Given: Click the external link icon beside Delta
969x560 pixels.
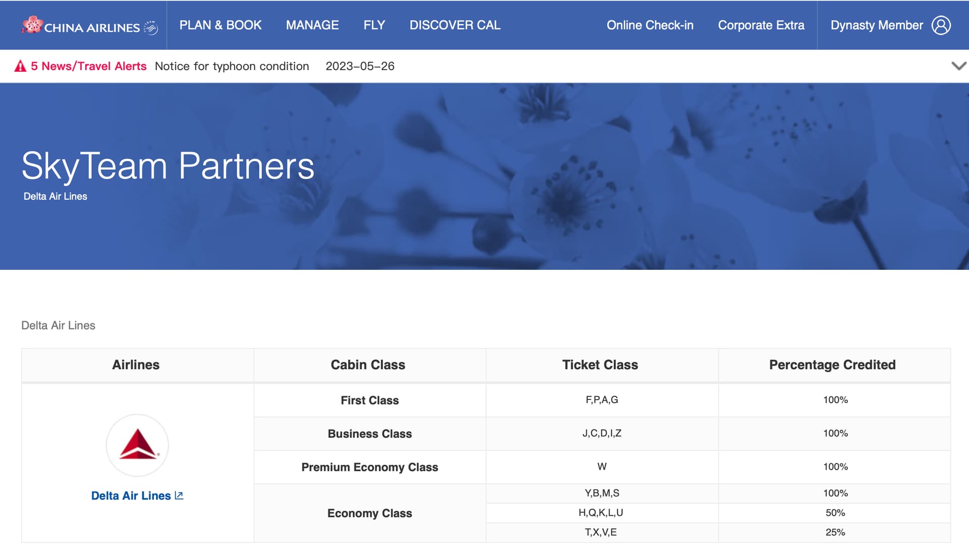Looking at the screenshot, I should (x=179, y=495).
